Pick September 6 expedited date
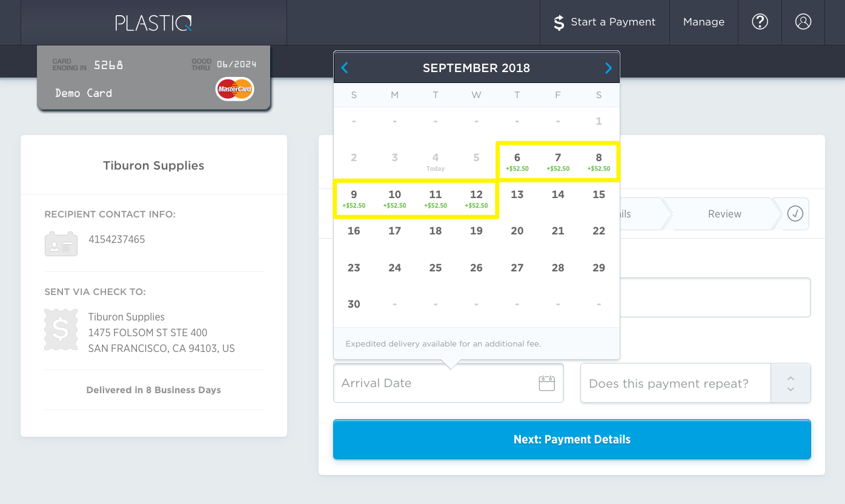 517,162
